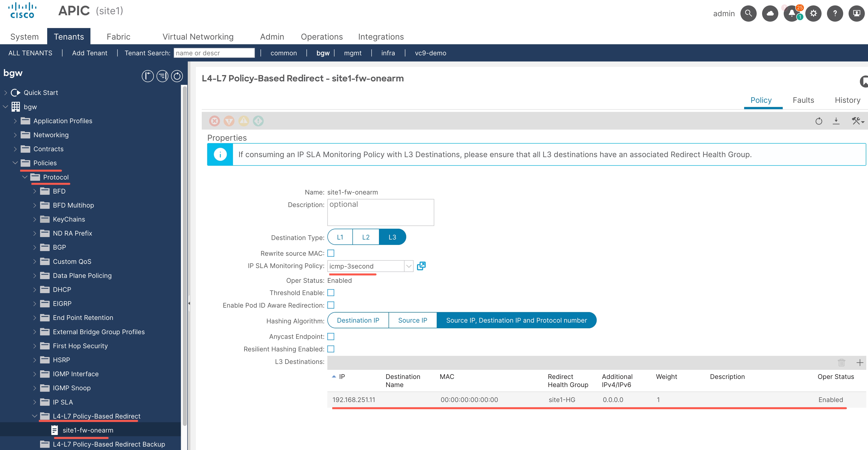Viewport: 868px width, 450px height.
Task: Click the refresh icon in bgw sidebar header
Action: (177, 76)
